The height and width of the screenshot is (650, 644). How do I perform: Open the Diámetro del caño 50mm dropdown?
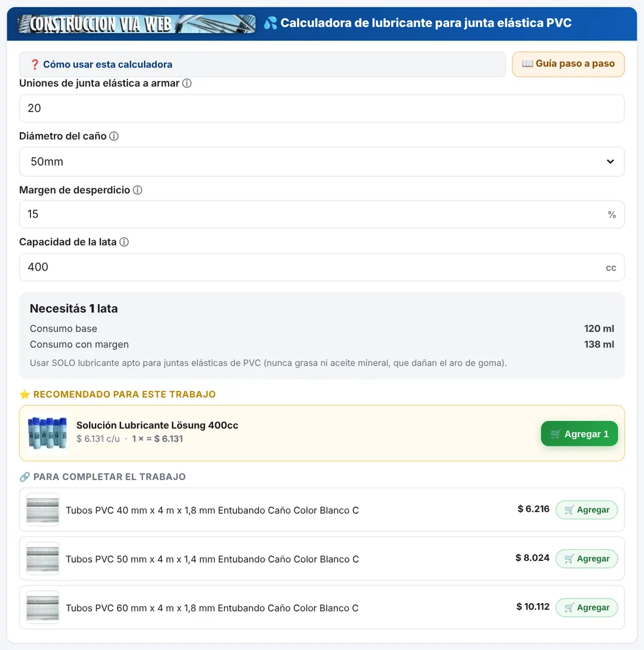(x=322, y=162)
